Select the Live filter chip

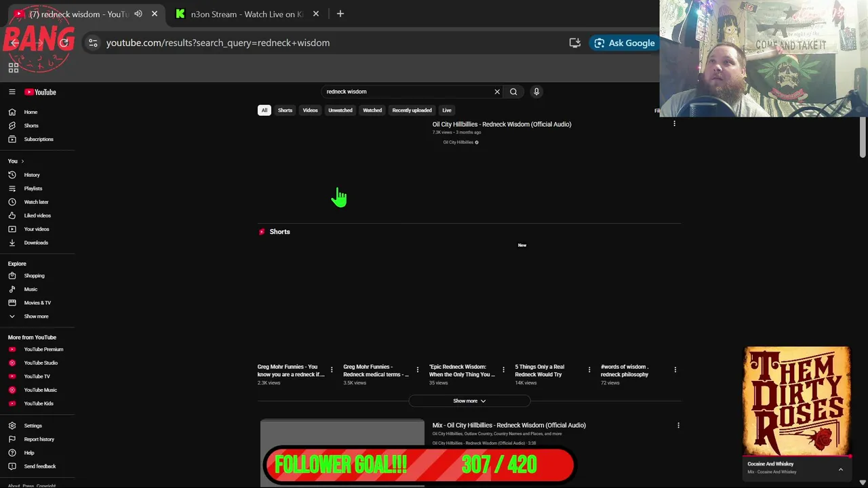(x=447, y=110)
